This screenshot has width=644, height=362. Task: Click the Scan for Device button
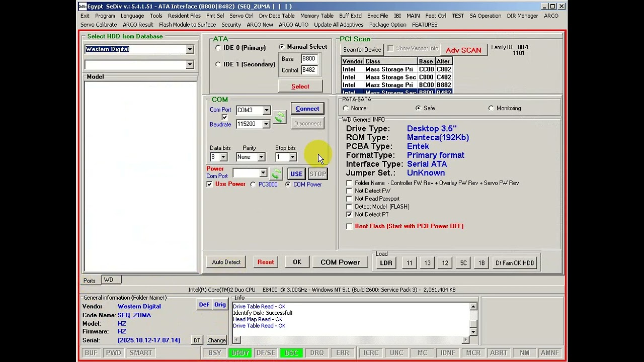point(362,50)
